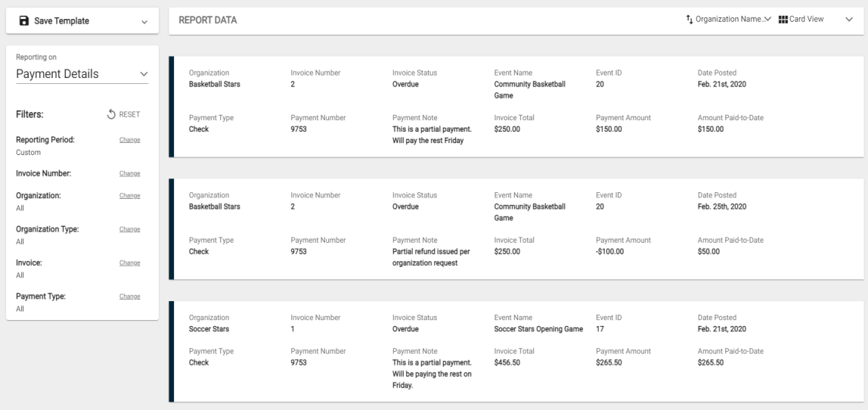Expand the Card View chevron menu
This screenshot has width=868, height=410.
849,20
